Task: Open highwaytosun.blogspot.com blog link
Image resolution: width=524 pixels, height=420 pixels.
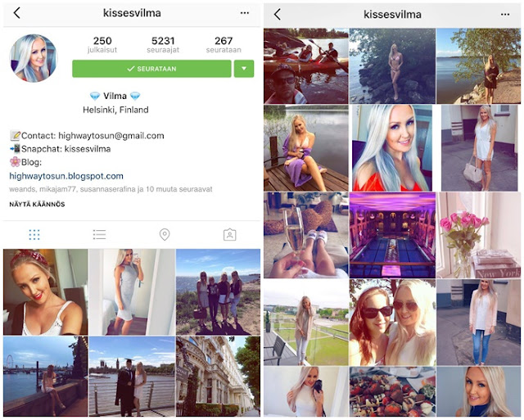Action: [x=66, y=176]
